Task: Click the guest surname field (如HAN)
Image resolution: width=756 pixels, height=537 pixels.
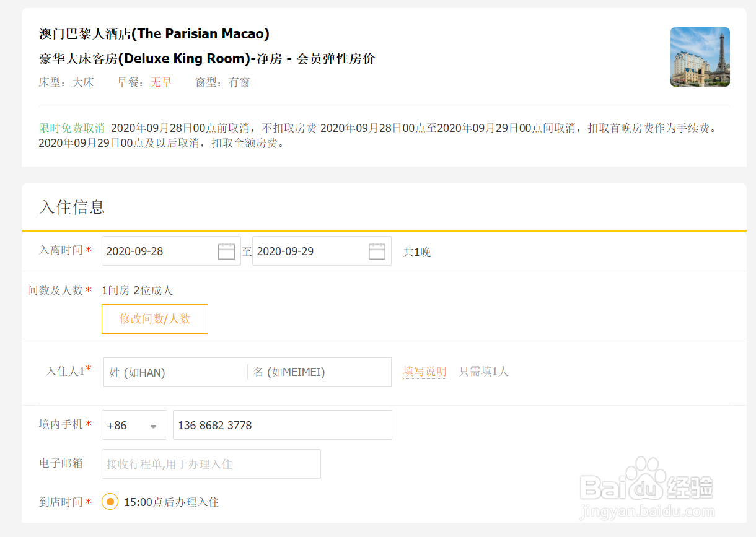Action: point(176,372)
